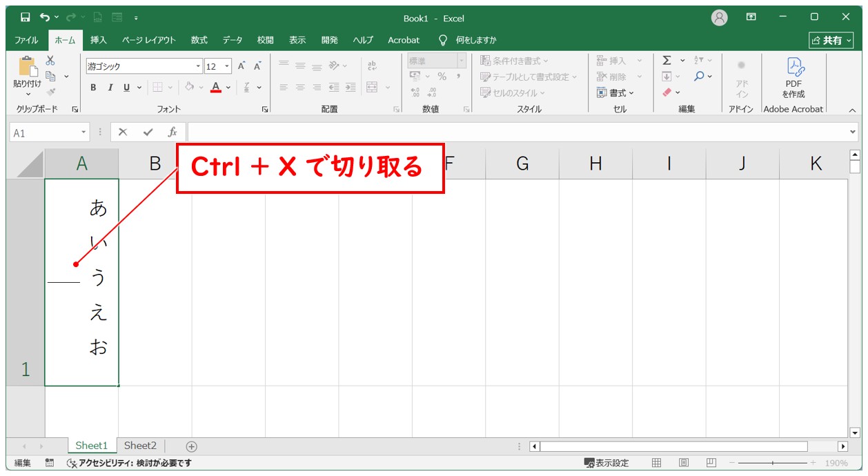
Task: Click the 共有 (Share) button
Action: click(x=832, y=41)
